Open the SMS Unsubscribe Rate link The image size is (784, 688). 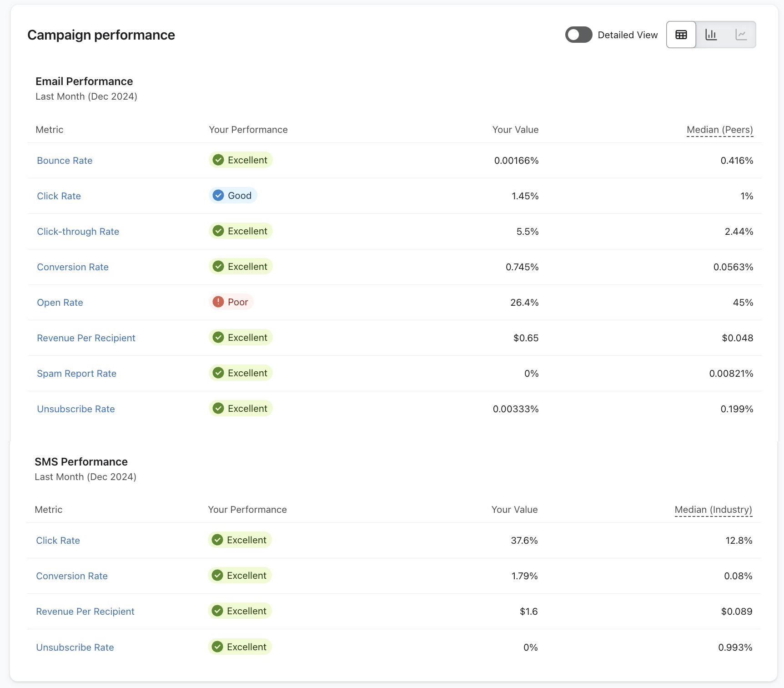click(x=75, y=648)
